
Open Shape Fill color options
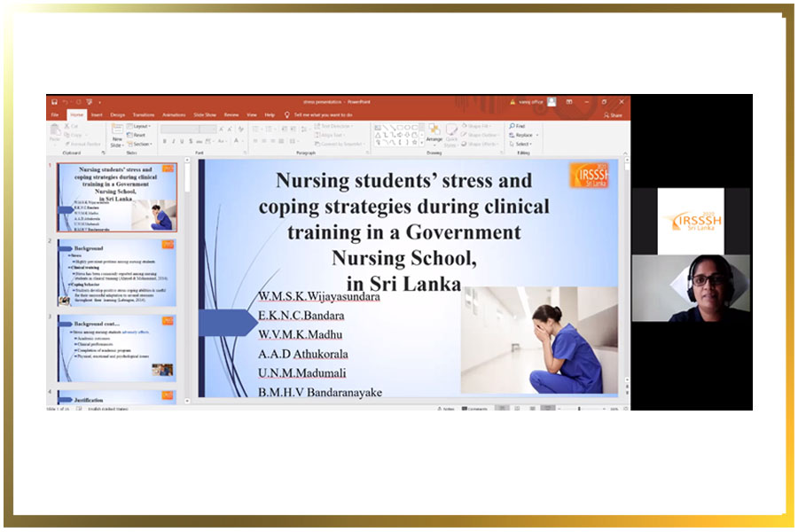pyautogui.click(x=476, y=126)
